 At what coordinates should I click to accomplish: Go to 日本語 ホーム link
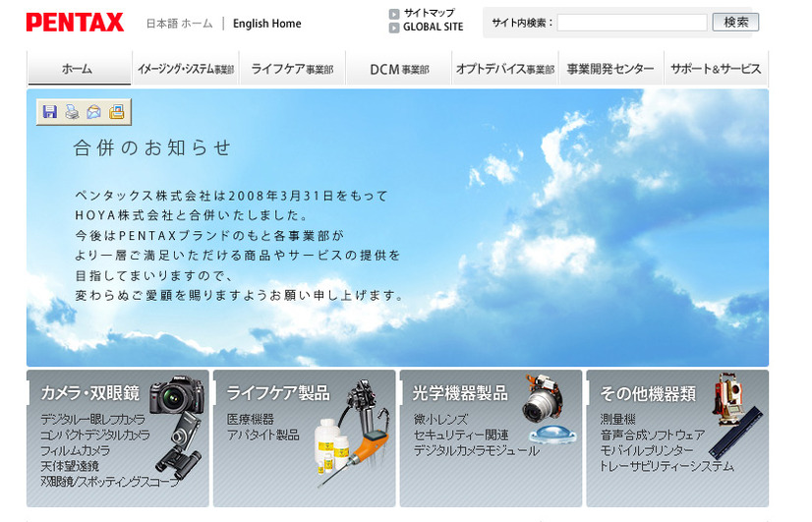179,24
